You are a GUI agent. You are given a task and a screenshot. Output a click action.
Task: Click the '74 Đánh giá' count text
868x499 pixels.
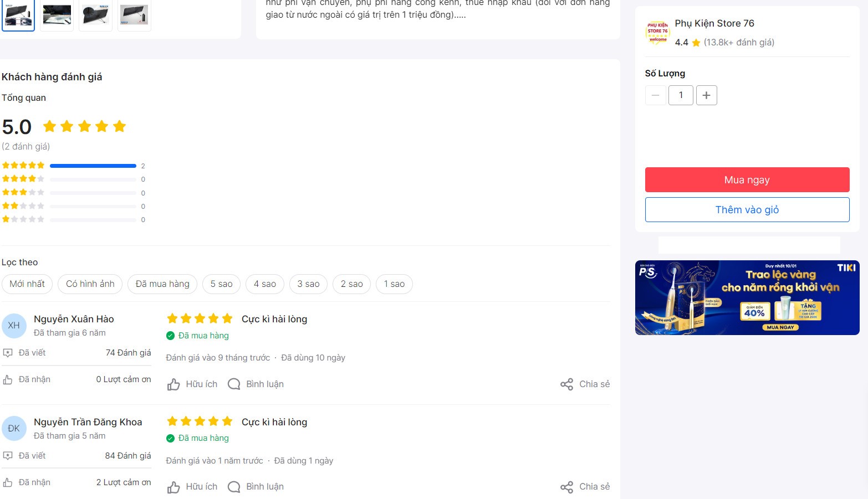129,353
